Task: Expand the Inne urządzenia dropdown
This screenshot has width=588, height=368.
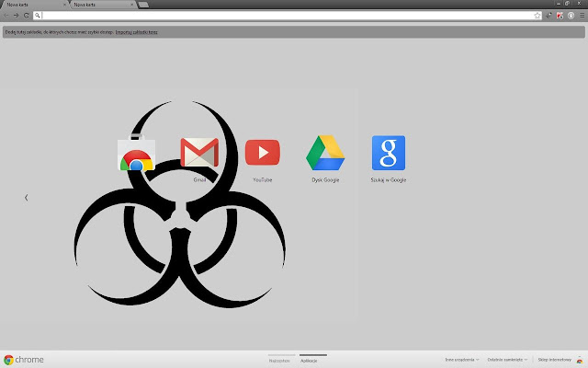Action: (x=462, y=360)
